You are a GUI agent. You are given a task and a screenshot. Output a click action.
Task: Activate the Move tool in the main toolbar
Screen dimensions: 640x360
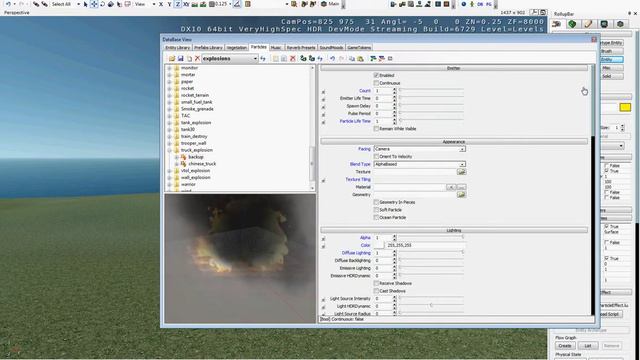(x=94, y=4)
